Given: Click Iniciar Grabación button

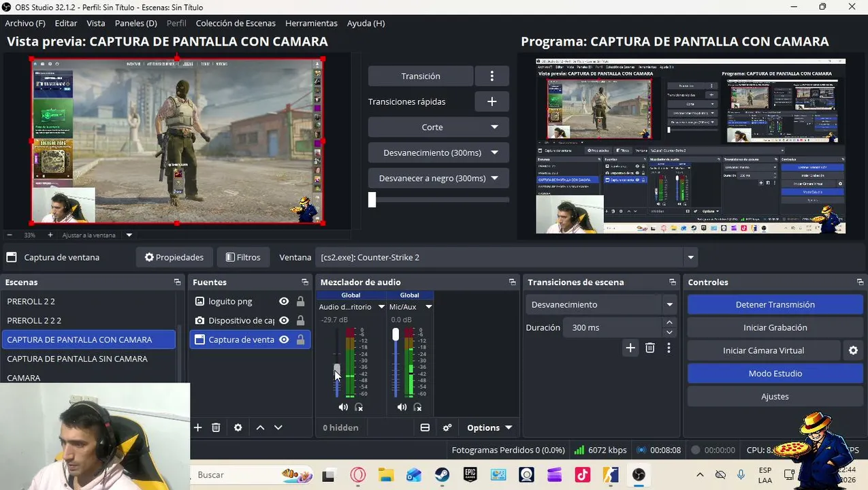Looking at the screenshot, I should (x=775, y=327).
